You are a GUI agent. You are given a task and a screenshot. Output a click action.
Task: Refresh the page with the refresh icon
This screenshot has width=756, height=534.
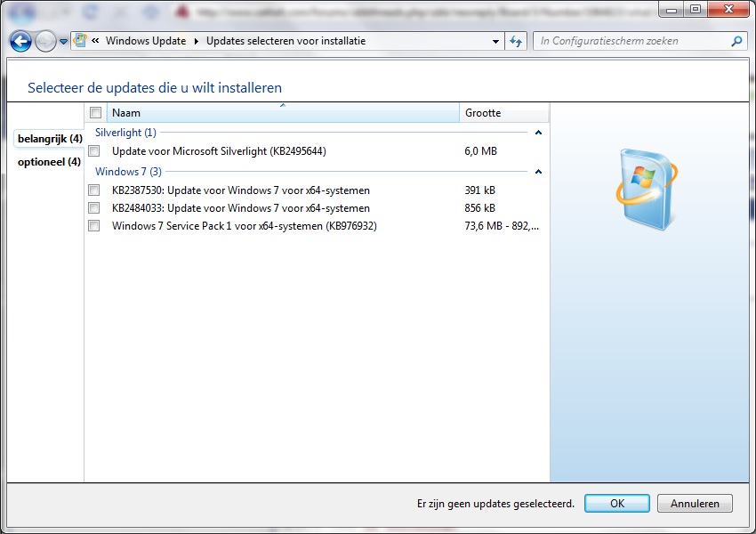pyautogui.click(x=516, y=42)
